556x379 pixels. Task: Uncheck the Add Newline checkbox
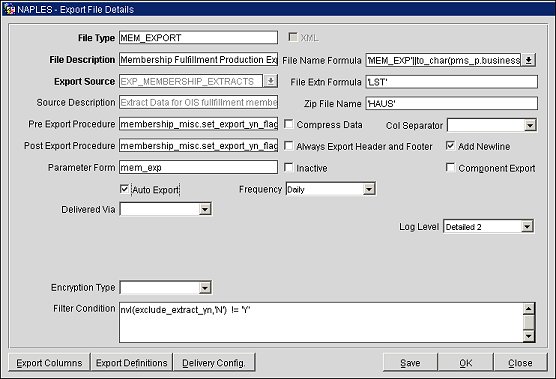(x=450, y=146)
